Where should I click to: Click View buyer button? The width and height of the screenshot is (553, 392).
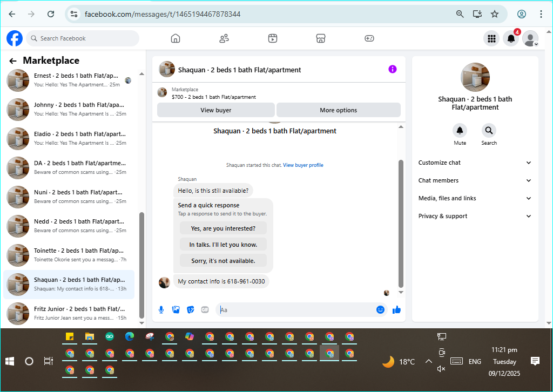point(216,110)
